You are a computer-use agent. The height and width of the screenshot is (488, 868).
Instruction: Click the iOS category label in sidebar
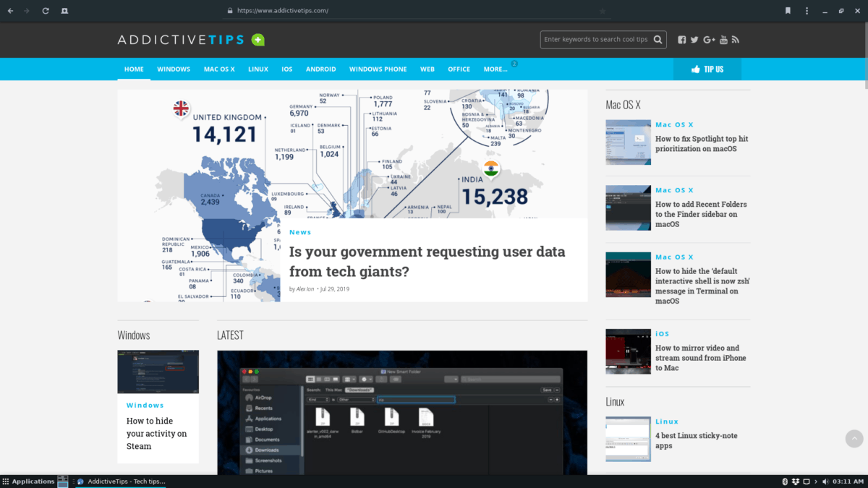(x=663, y=334)
